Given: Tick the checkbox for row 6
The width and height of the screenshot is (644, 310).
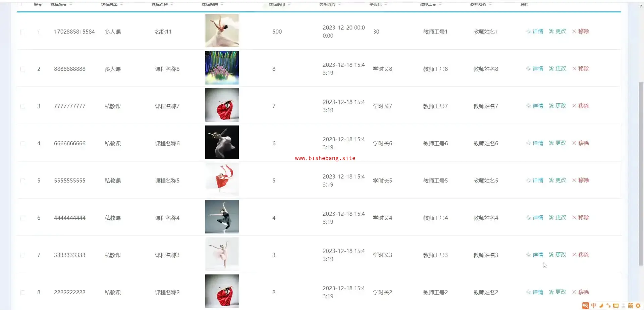Looking at the screenshot, I should (23, 218).
